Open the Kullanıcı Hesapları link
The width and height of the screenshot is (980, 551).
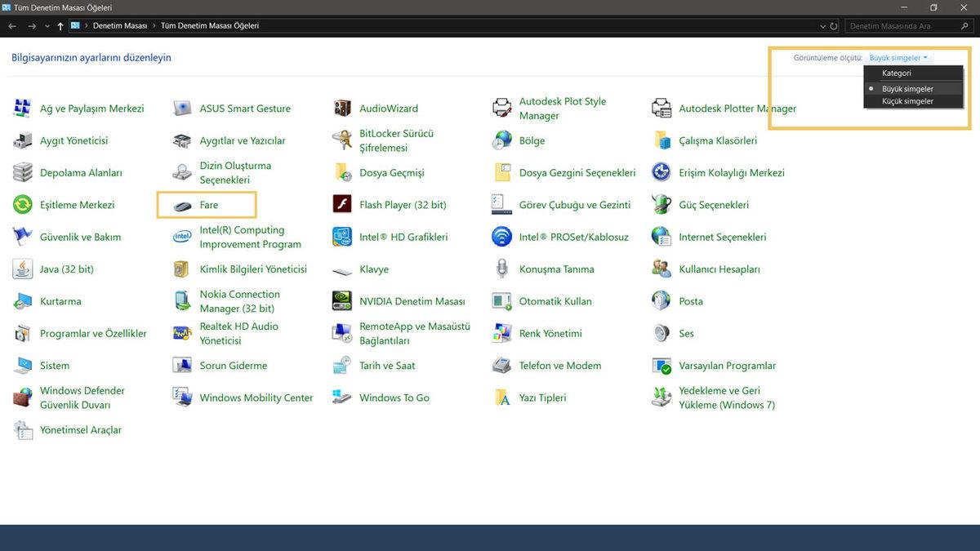(x=719, y=269)
